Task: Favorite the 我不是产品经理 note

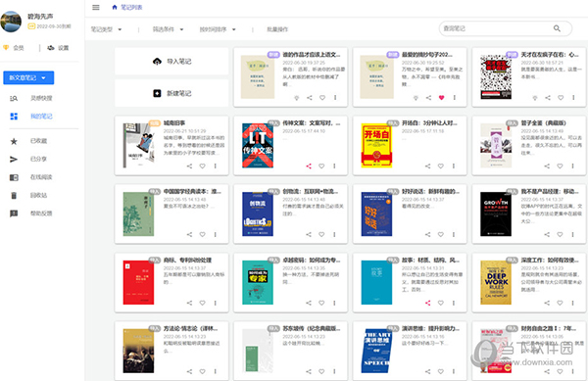Action: coord(560,234)
